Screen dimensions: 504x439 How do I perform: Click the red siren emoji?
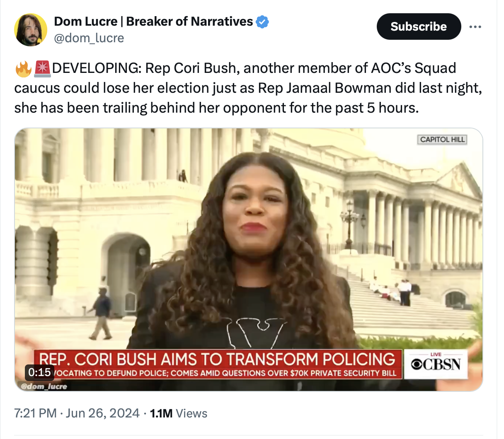point(42,69)
